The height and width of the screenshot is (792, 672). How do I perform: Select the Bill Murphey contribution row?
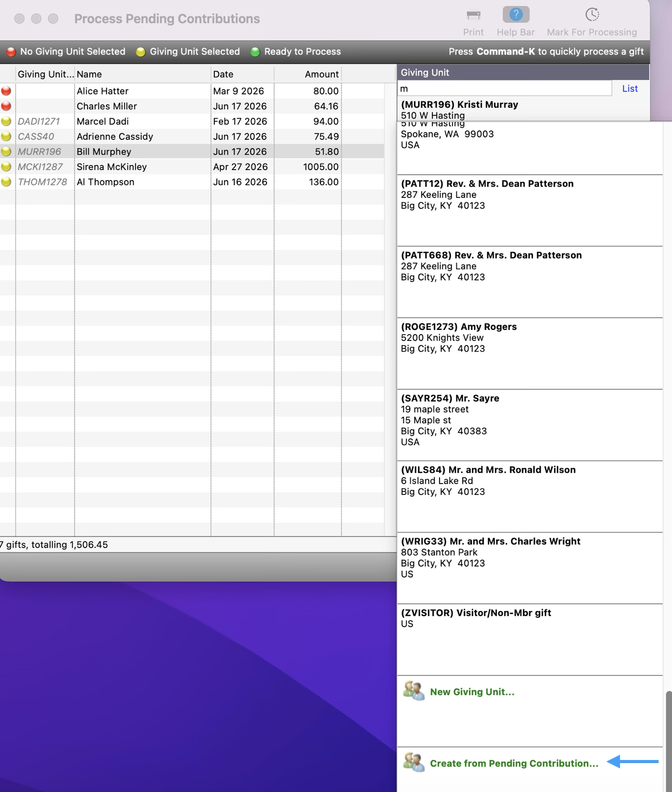tap(192, 152)
